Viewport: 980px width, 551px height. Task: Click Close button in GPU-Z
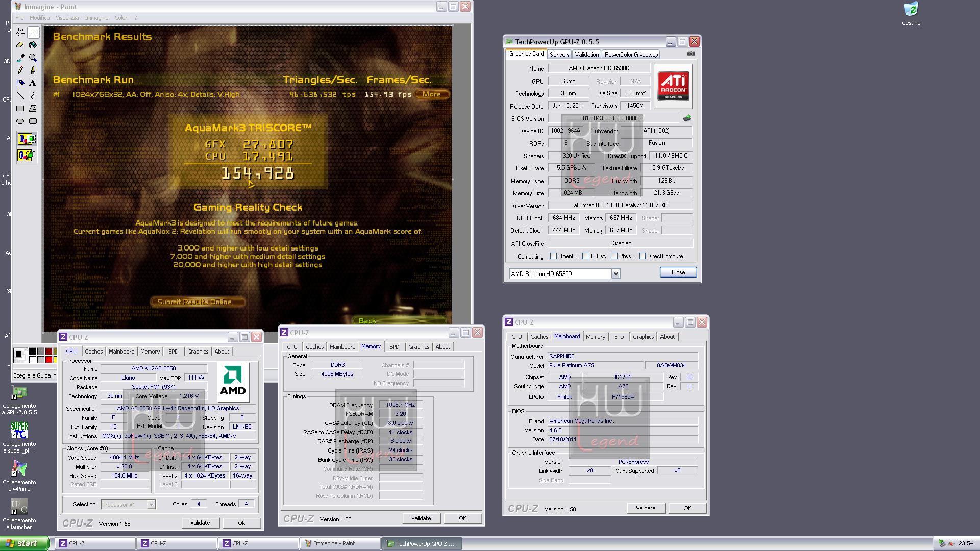point(678,272)
